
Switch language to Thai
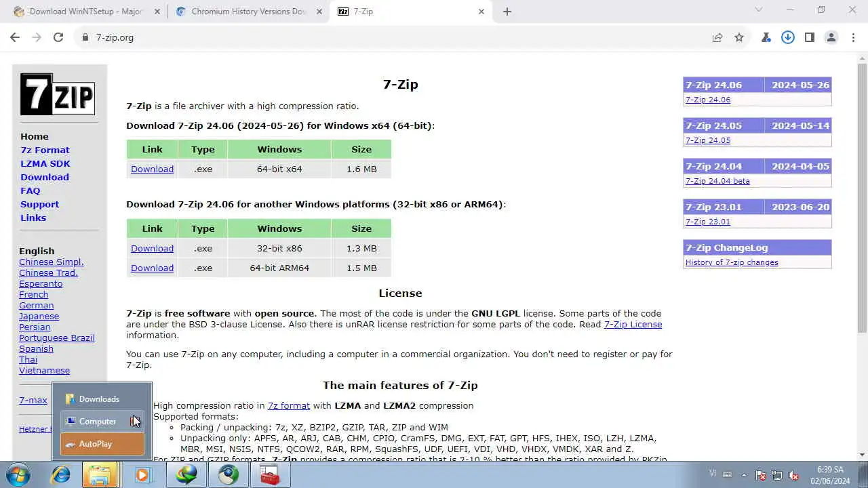tap(28, 359)
